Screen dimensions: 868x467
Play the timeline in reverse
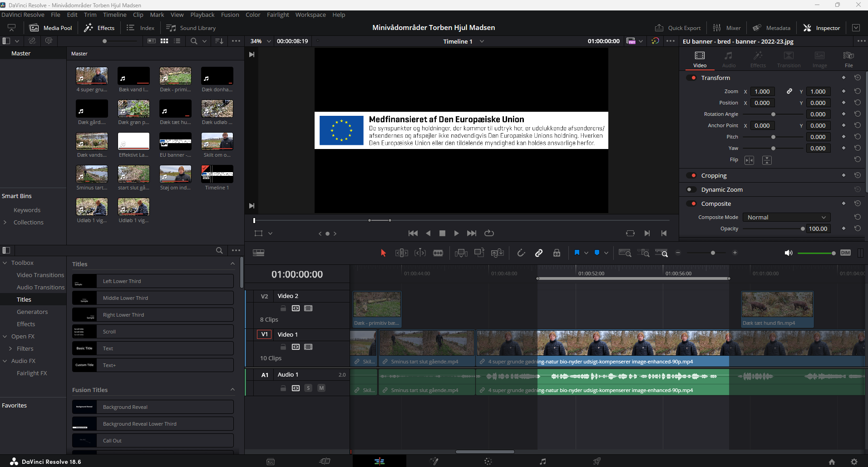[x=428, y=233]
